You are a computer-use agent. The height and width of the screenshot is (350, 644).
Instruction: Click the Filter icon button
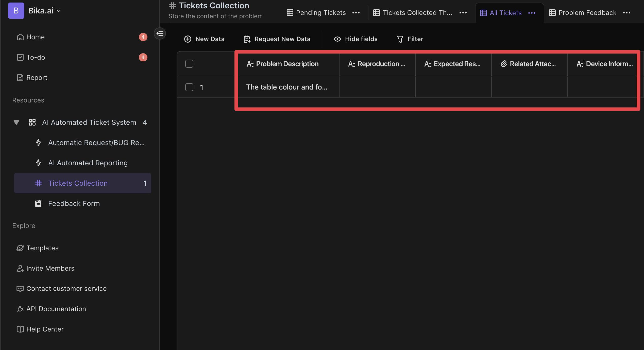coord(400,38)
